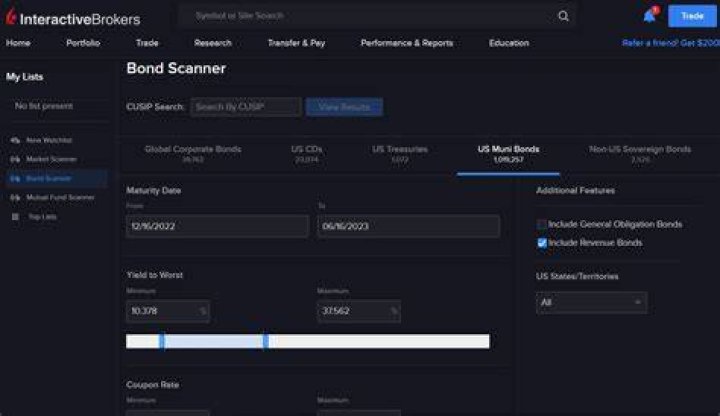Screen dimensions: 720x416
Task: Open Market Scanner in sidebar
Action: click(51, 159)
